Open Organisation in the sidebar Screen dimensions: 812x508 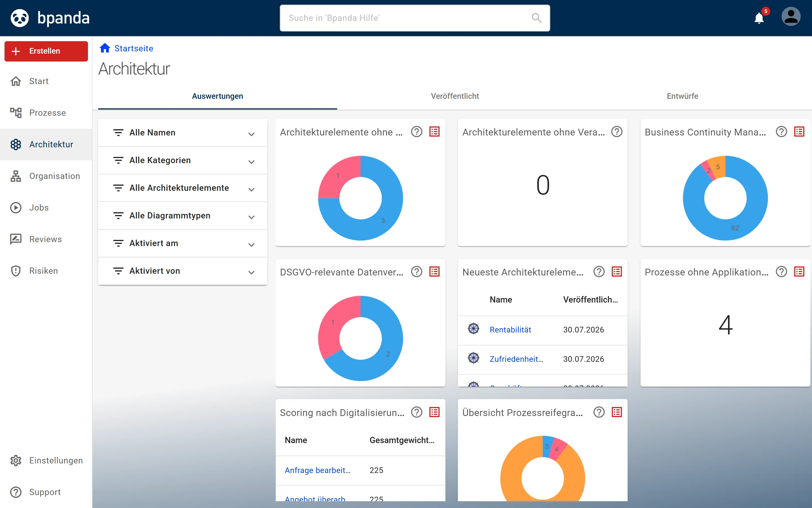(46, 176)
